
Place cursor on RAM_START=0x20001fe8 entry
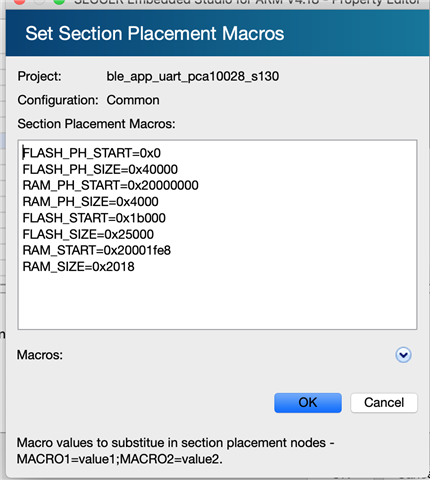click(97, 250)
